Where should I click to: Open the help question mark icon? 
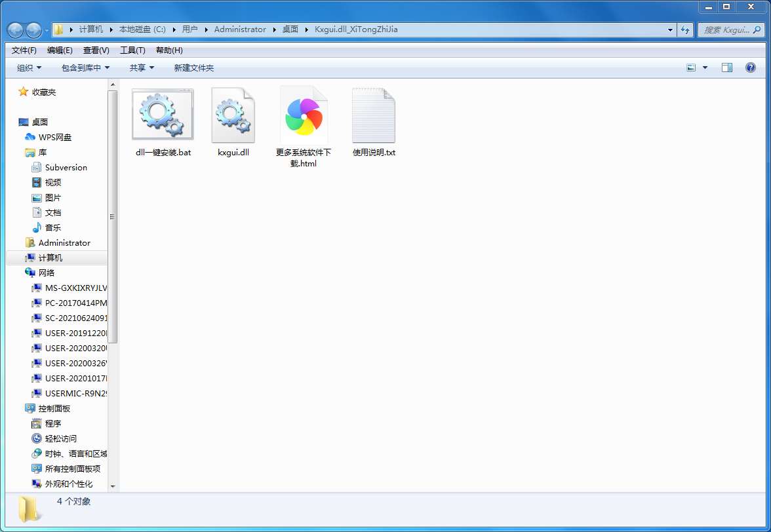coord(750,67)
